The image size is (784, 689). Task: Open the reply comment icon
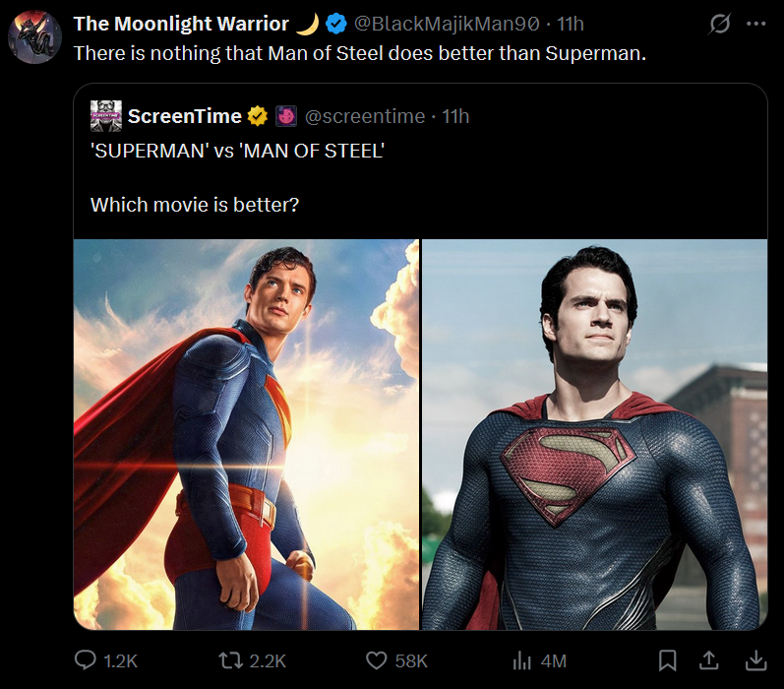point(85,660)
